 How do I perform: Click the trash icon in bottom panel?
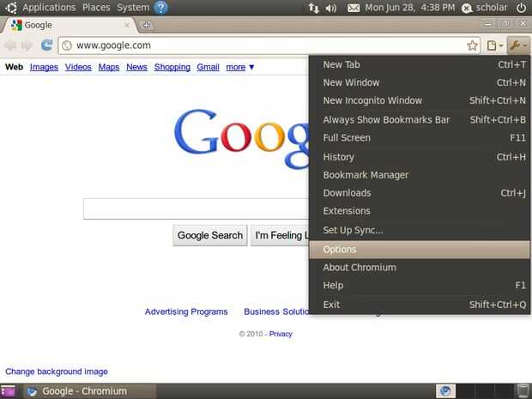click(523, 391)
